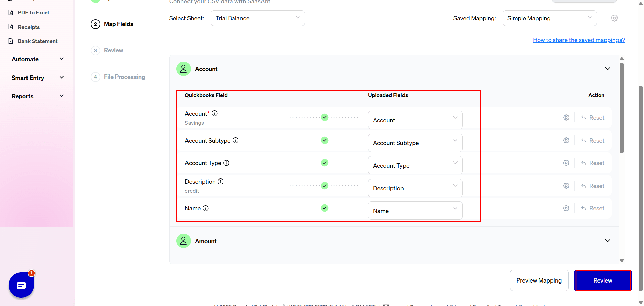The height and width of the screenshot is (306, 644).
Task: Show info for Description field
Action: [221, 182]
